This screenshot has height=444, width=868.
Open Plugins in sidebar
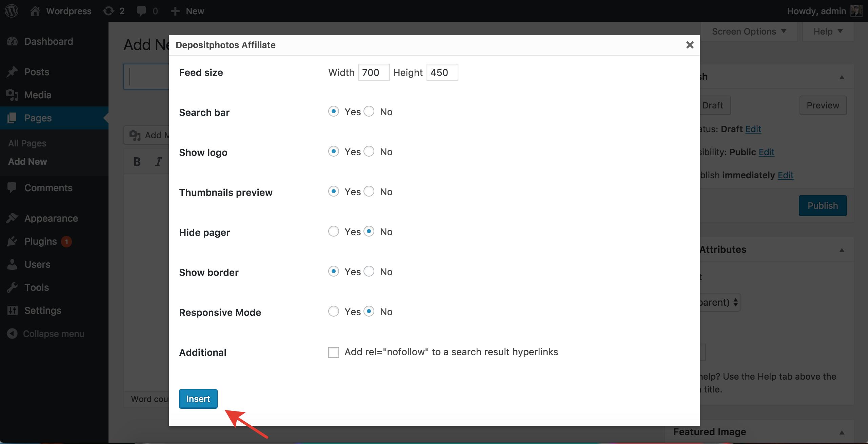(x=40, y=241)
